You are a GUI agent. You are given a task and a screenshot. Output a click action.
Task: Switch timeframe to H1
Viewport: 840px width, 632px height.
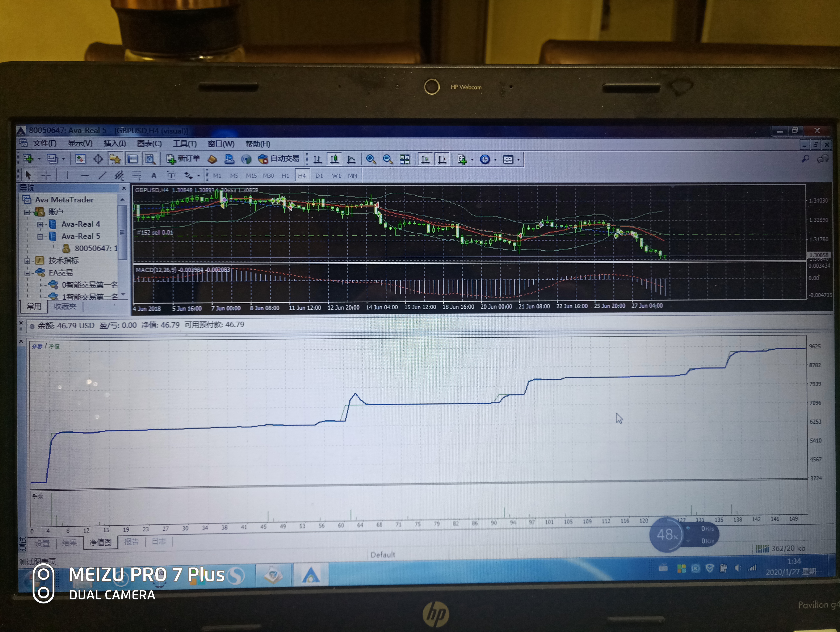[x=285, y=176]
